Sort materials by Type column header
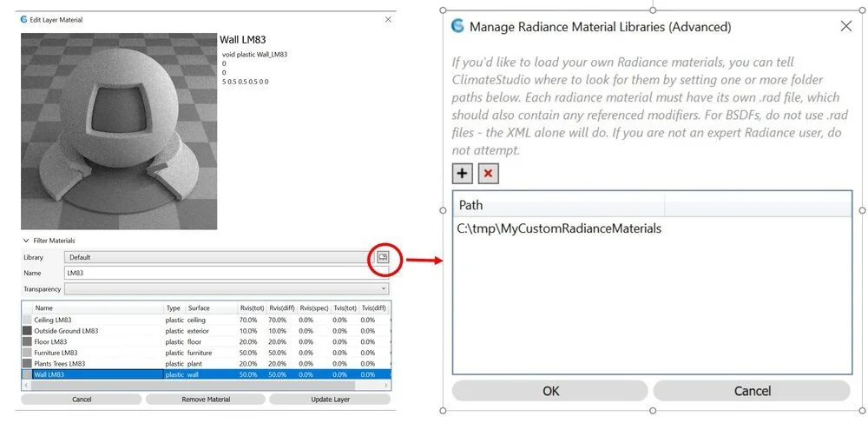868x423 pixels. pos(175,307)
